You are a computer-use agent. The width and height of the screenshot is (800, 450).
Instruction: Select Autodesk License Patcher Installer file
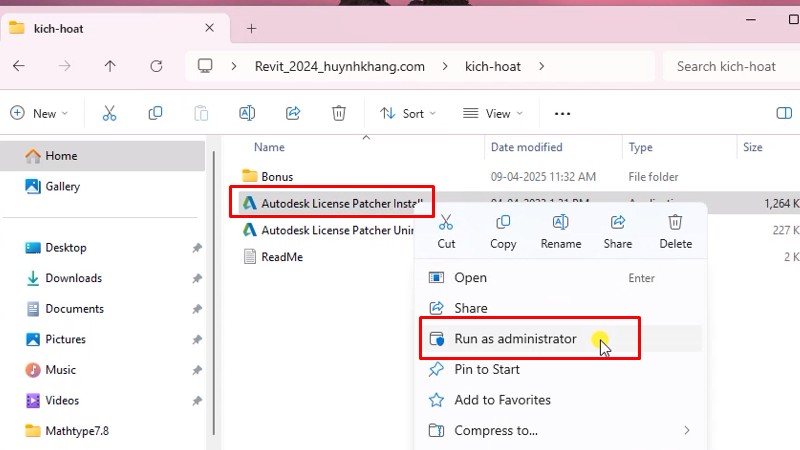coord(333,203)
